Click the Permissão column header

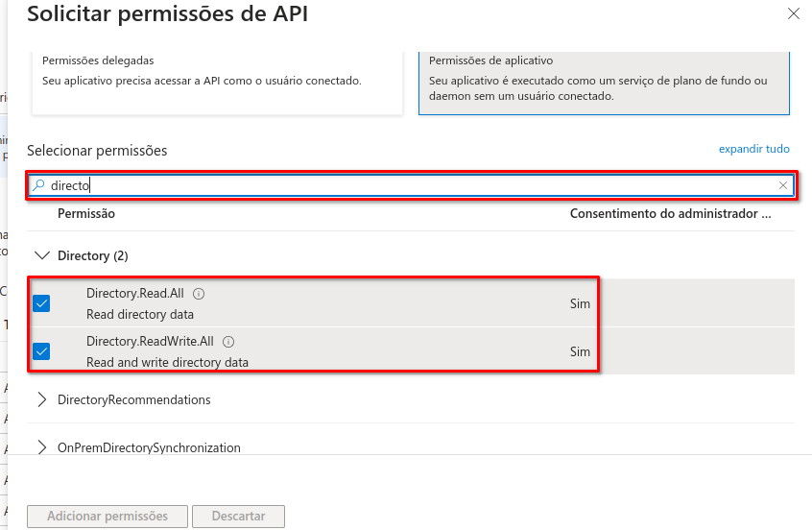[86, 213]
